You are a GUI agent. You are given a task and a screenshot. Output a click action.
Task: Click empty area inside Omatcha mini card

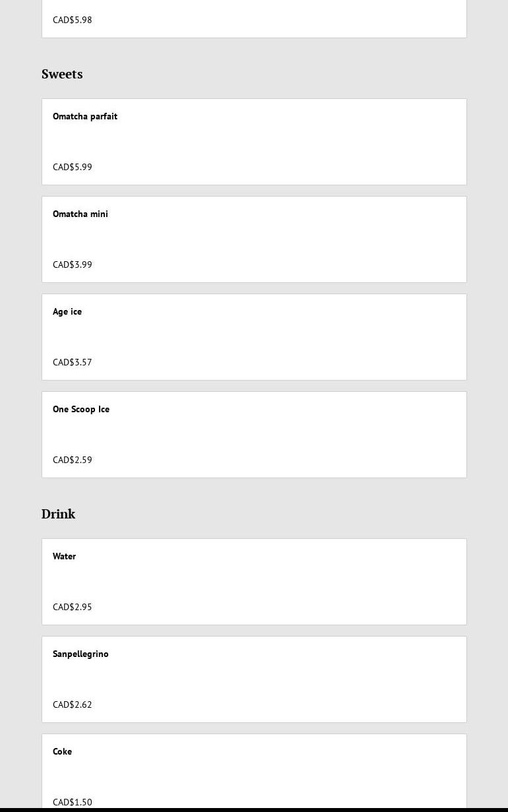[297, 239]
